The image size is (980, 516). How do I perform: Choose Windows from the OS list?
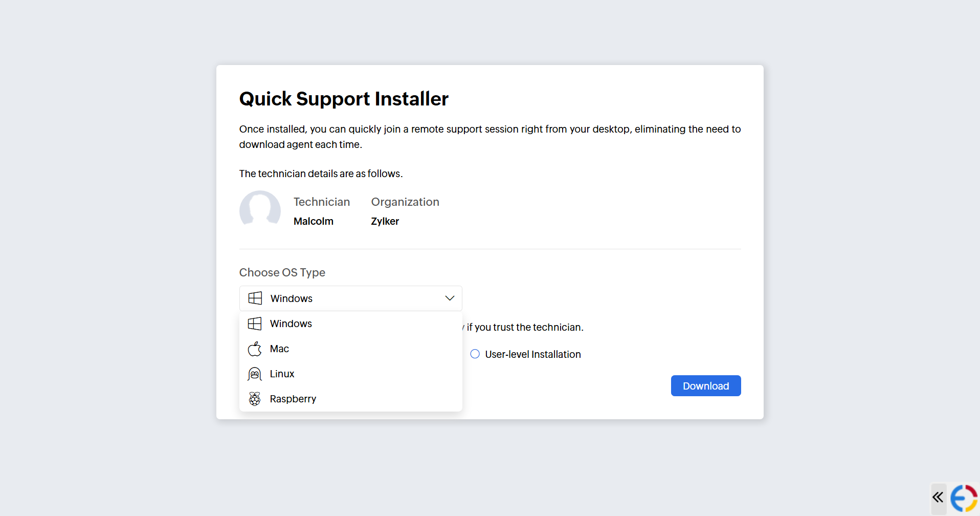291,324
